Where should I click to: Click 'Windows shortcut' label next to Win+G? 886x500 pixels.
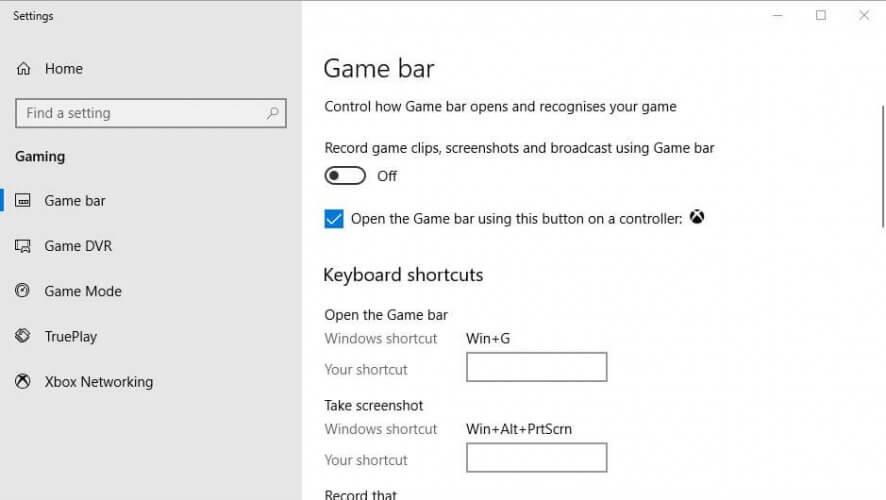pos(381,338)
